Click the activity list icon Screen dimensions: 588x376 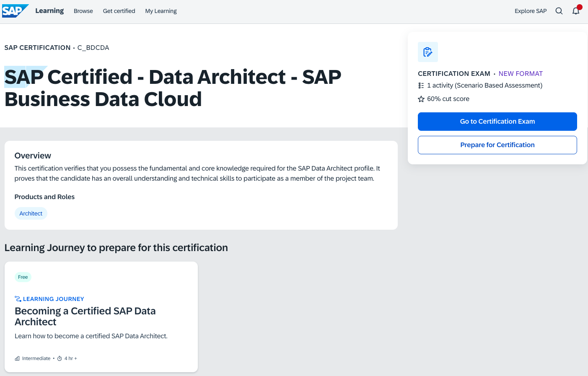421,86
